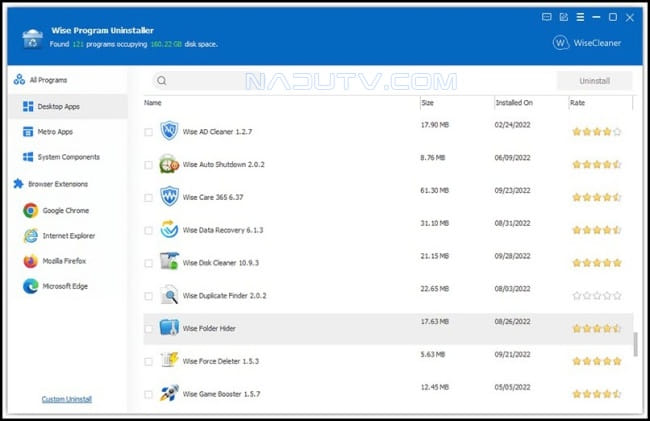Screen dimensions: 650x421
Task: Click the vertical scrollbar thumb of program list
Action: (x=635, y=344)
